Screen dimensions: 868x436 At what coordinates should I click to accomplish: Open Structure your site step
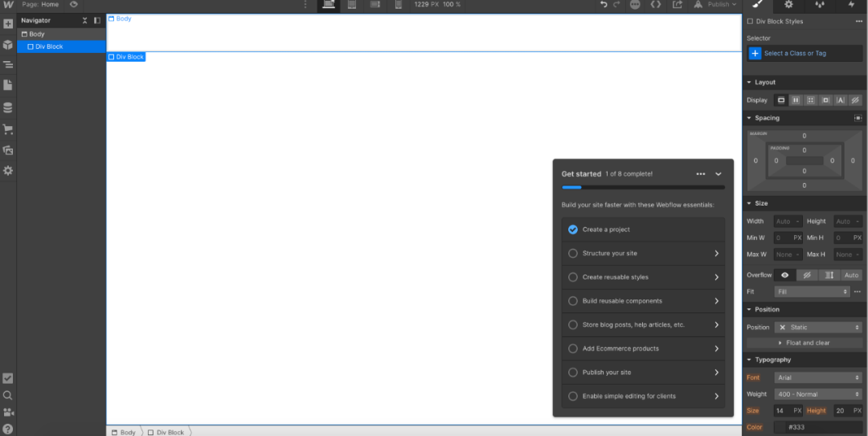(x=643, y=254)
